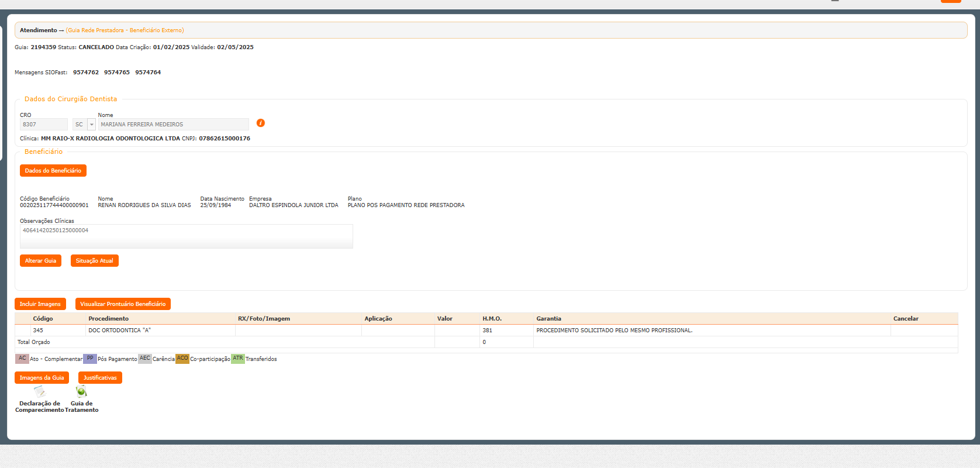
Task: Open Visualizar Prontuário Beneficiário
Action: (123, 304)
